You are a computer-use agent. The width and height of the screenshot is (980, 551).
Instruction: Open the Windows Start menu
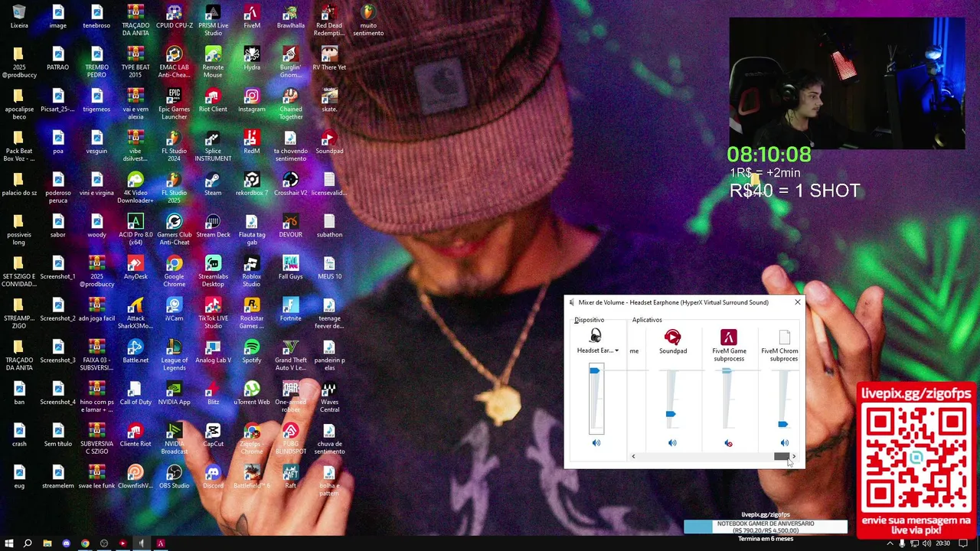pyautogui.click(x=9, y=543)
